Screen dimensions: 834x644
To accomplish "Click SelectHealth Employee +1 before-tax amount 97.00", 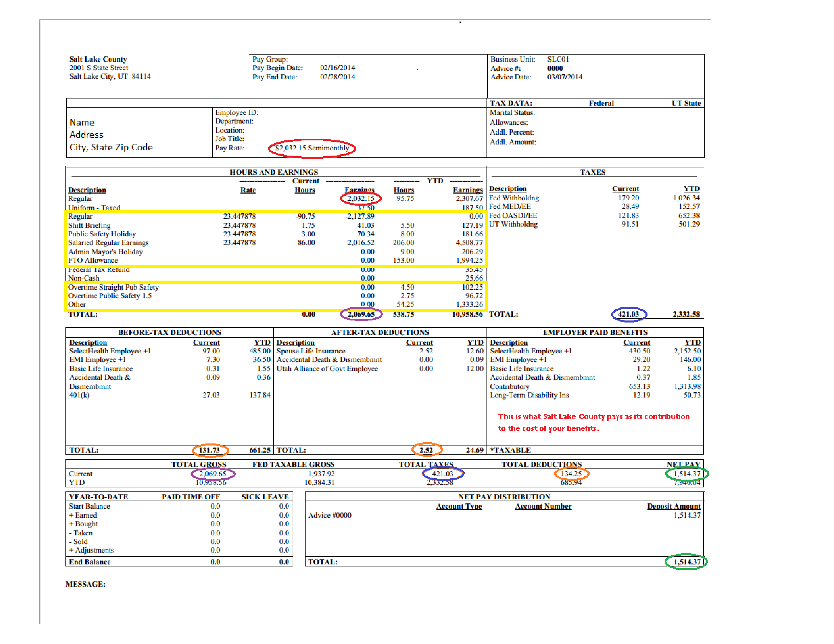I will (211, 351).
